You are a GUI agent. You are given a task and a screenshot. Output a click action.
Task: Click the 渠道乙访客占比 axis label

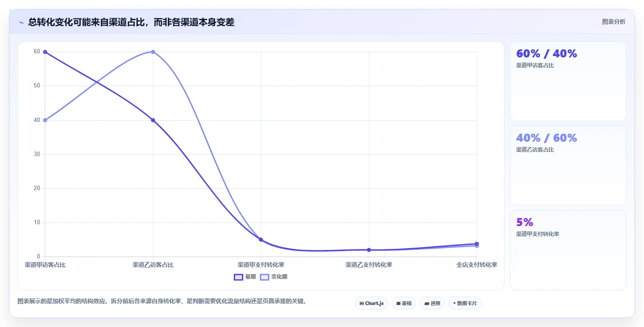[x=153, y=265]
